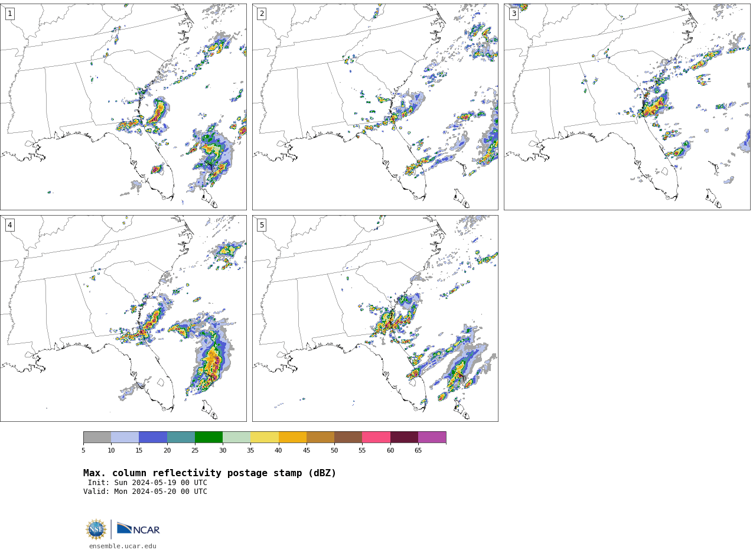The image size is (756, 553).
Task: Open ensemble member 2 reflectivity map
Action: pyautogui.click(x=375, y=107)
